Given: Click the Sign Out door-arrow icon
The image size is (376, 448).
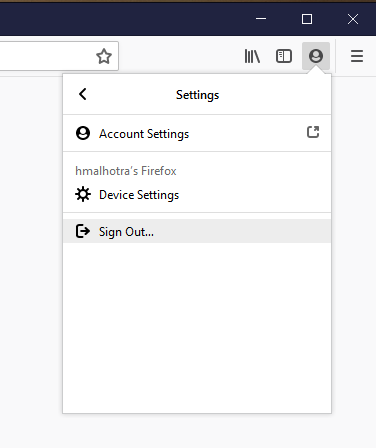Looking at the screenshot, I should (x=83, y=231).
